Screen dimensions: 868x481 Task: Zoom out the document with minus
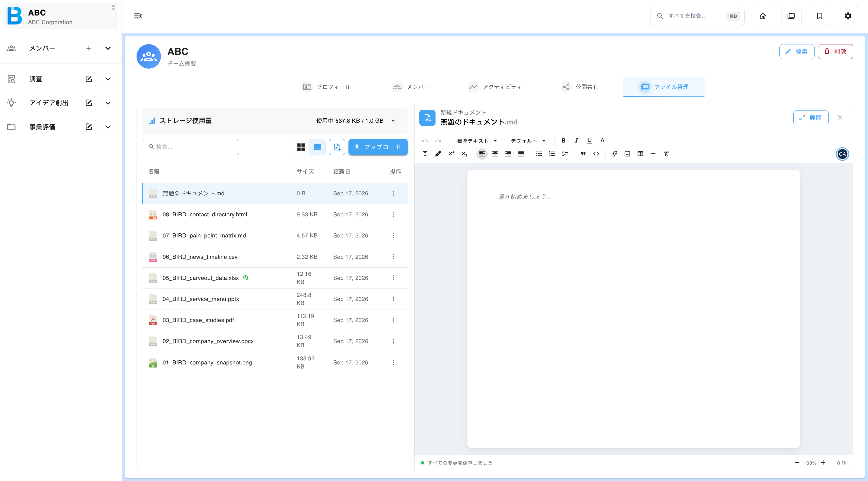click(x=797, y=463)
